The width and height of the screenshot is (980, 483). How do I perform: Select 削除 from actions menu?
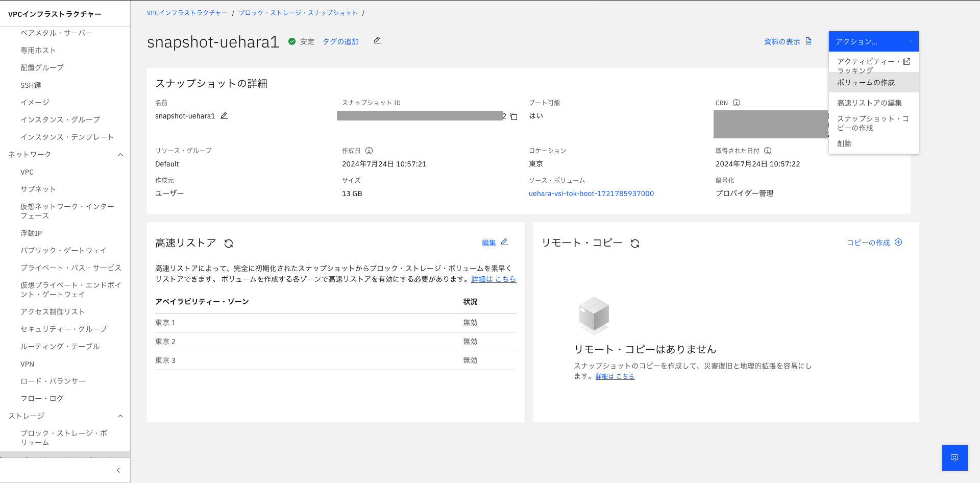pyautogui.click(x=844, y=144)
